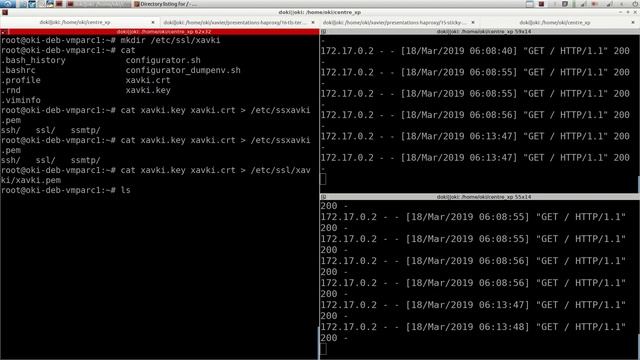Open group menu icon of the 59x14 pane
This screenshot has width=640, height=360.
pyautogui.click(x=324, y=31)
